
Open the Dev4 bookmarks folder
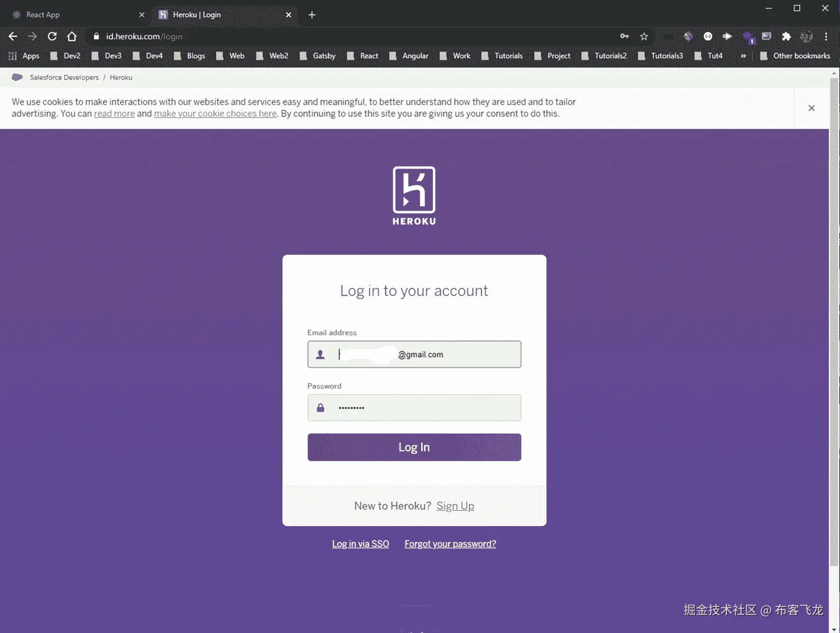148,56
